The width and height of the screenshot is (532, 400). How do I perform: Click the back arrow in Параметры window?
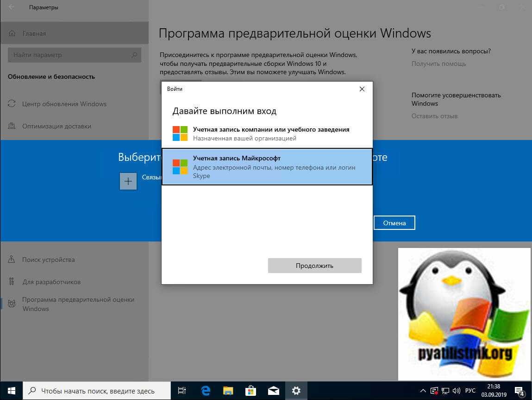(x=12, y=7)
